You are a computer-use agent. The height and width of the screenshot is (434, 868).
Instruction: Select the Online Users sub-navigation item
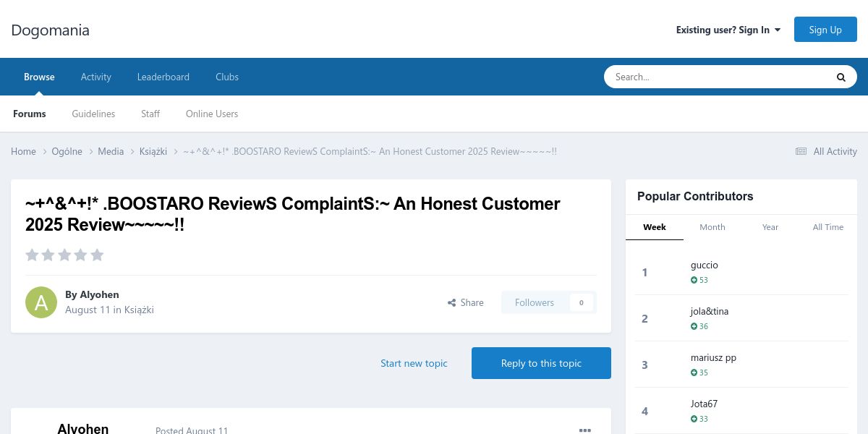tap(212, 114)
